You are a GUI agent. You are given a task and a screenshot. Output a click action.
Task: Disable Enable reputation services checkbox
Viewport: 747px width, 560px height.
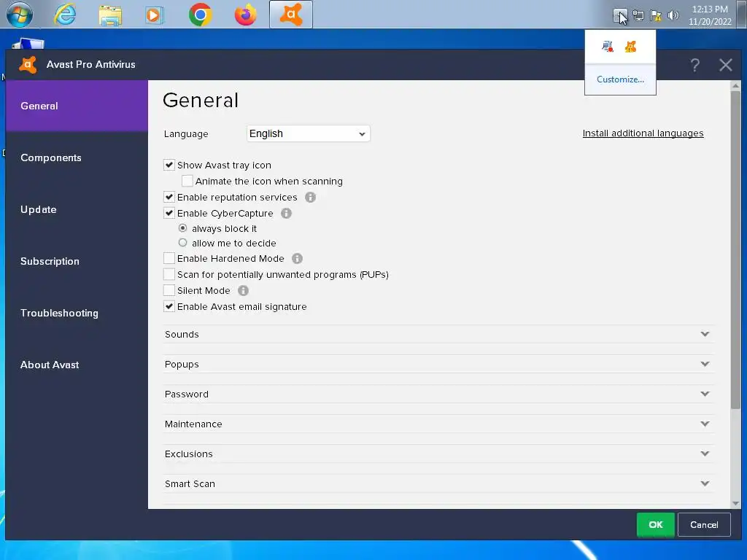click(x=169, y=197)
